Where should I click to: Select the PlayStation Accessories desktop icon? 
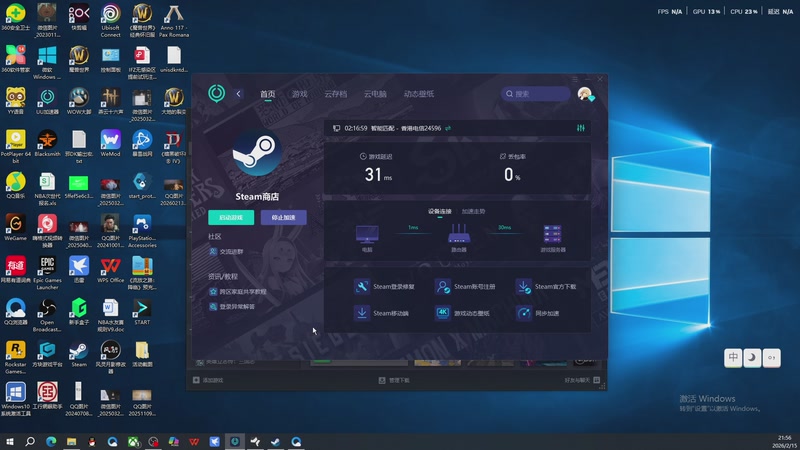[142, 231]
